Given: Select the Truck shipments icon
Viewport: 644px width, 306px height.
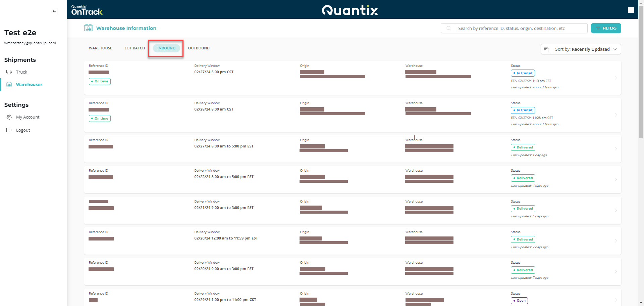Looking at the screenshot, I should pos(9,72).
